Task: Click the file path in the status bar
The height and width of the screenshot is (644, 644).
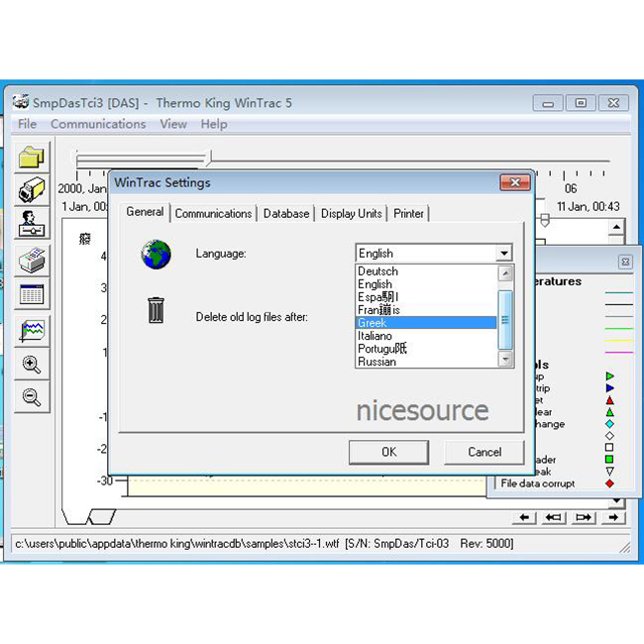Action: coord(177,544)
